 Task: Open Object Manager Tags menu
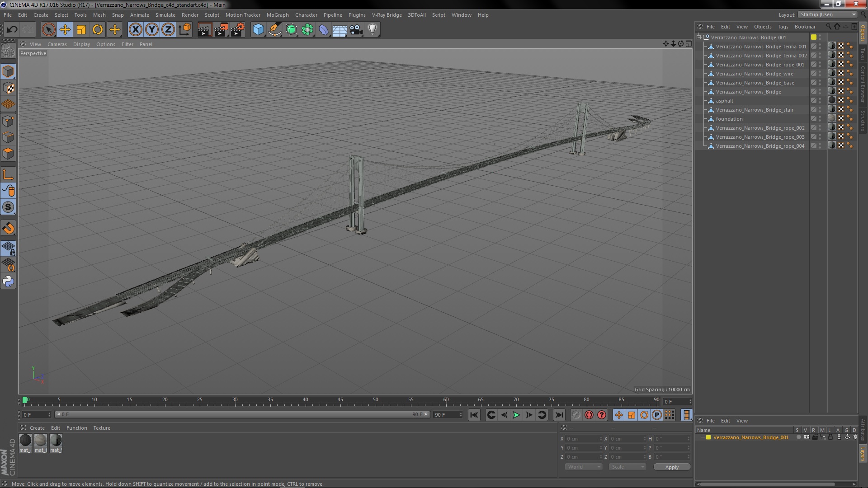coord(783,27)
